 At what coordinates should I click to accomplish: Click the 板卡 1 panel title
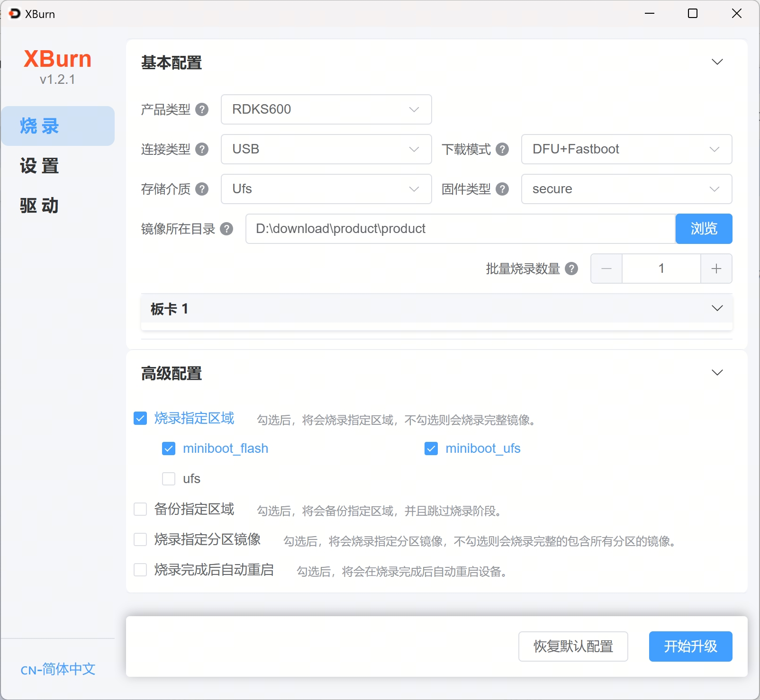170,309
